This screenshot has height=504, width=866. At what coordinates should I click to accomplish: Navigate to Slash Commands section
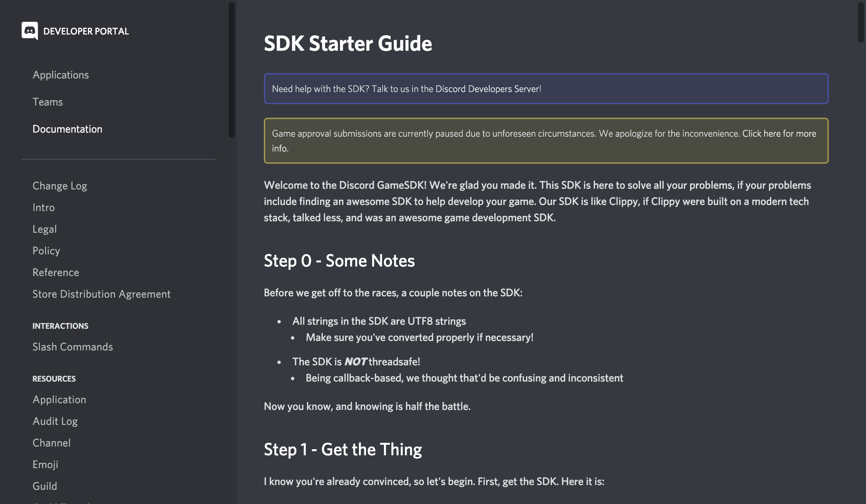pos(73,347)
